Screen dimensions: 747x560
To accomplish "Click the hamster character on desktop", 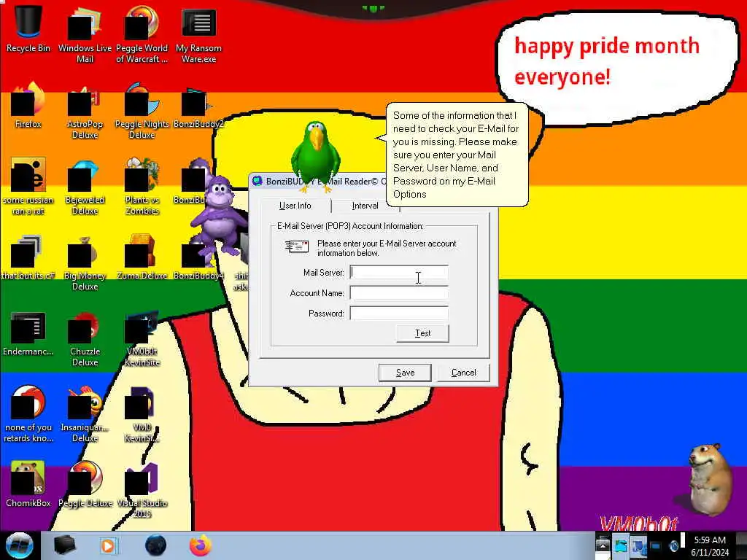I will [710, 478].
